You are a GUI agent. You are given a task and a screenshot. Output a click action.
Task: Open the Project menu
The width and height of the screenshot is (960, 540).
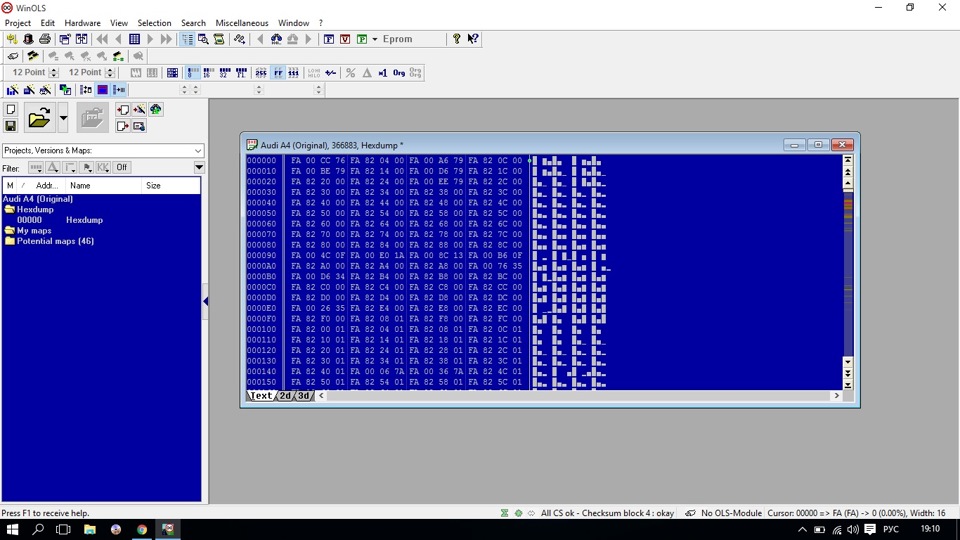click(18, 23)
